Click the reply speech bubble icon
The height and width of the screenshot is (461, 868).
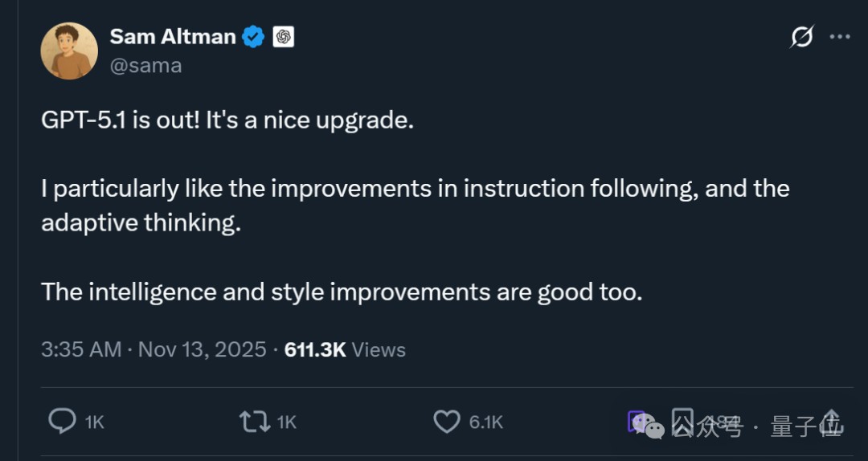[62, 421]
